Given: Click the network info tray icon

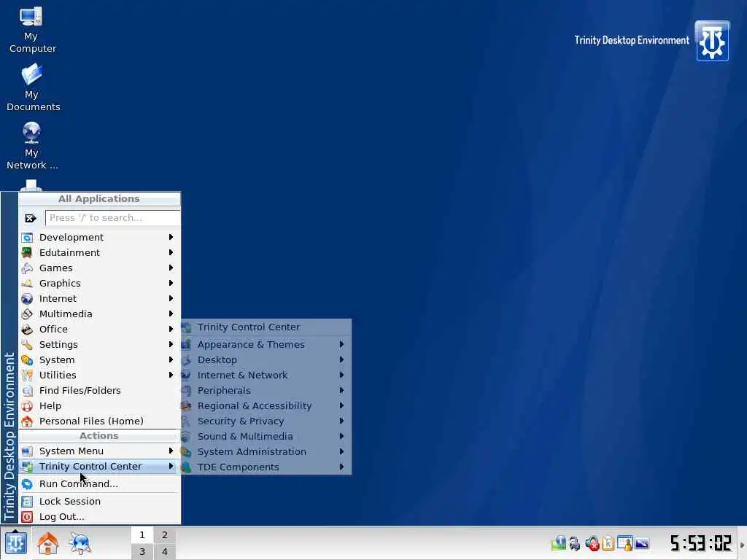Looking at the screenshot, I should [558, 542].
